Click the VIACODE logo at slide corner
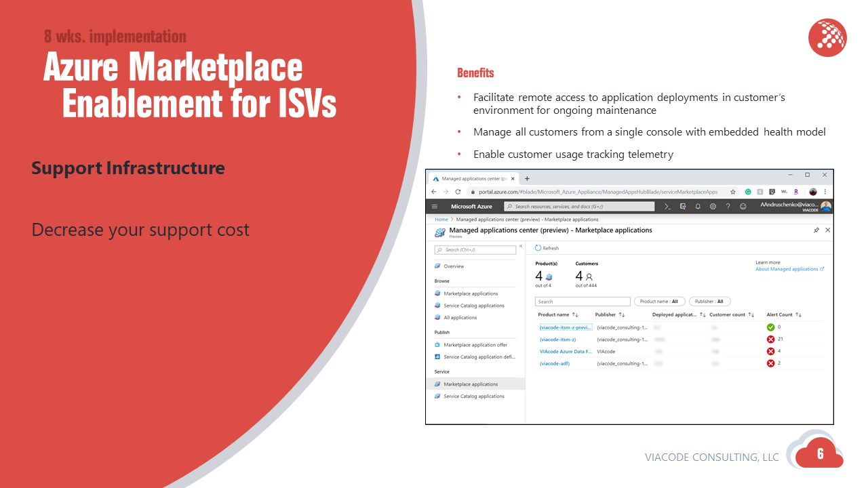Image resolution: width=868 pixels, height=488 pixels. (827, 38)
